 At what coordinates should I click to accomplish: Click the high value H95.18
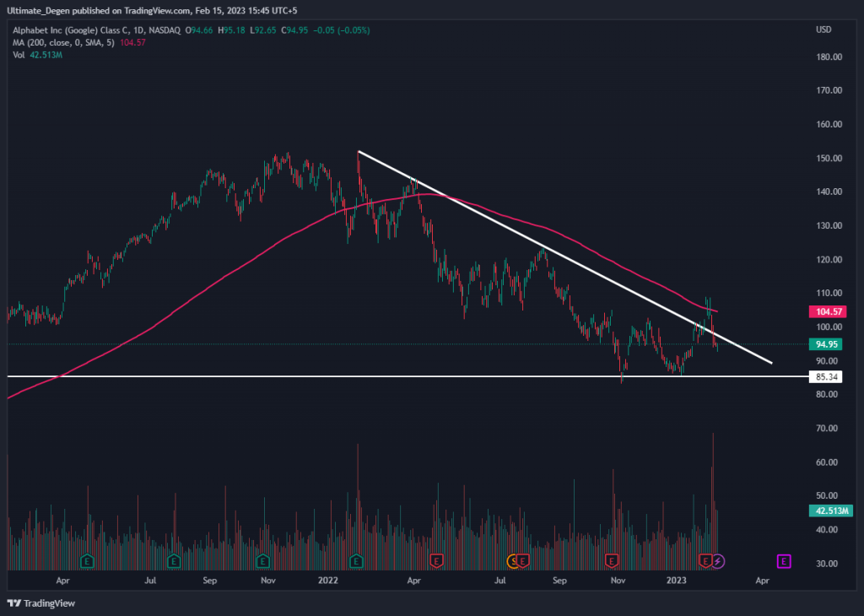pos(231,30)
